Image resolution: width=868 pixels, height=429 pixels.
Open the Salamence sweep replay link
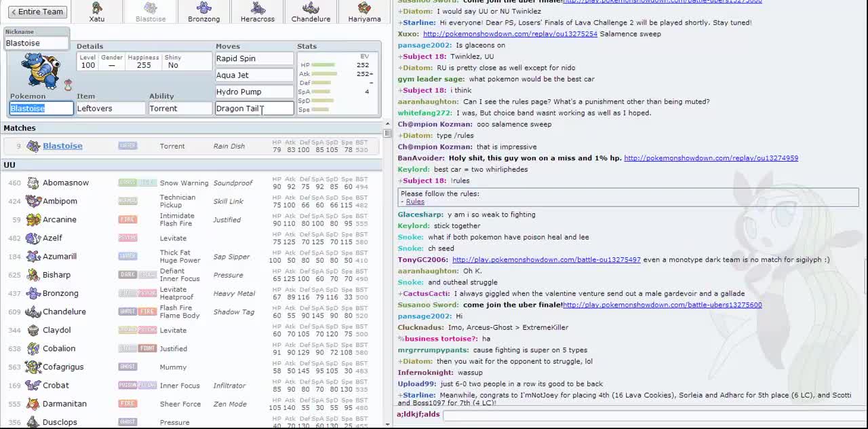pos(510,34)
